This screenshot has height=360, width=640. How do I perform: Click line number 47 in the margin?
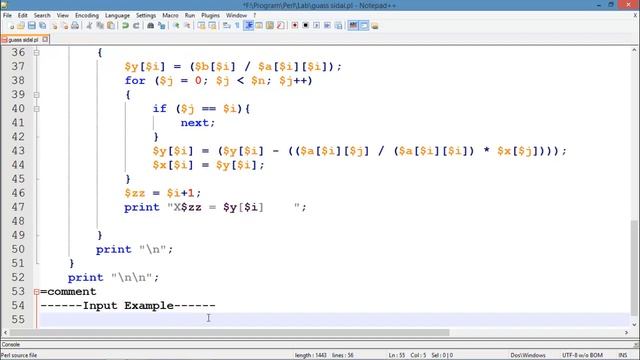click(18, 207)
